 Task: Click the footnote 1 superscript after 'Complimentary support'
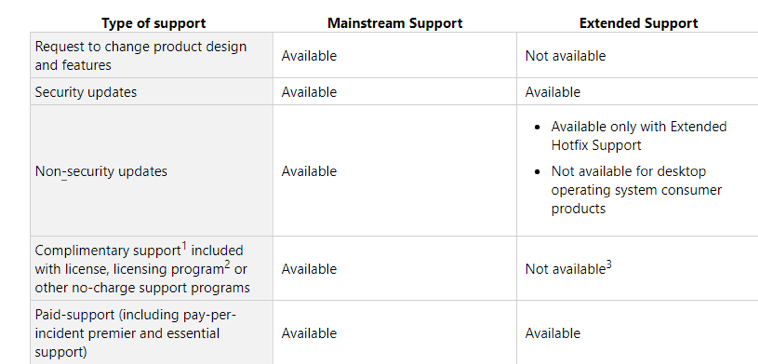pyautogui.click(x=184, y=247)
